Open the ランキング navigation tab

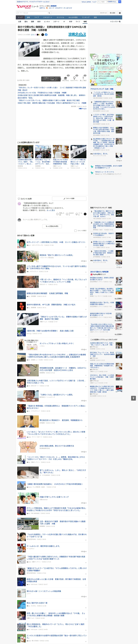click(86, 17)
